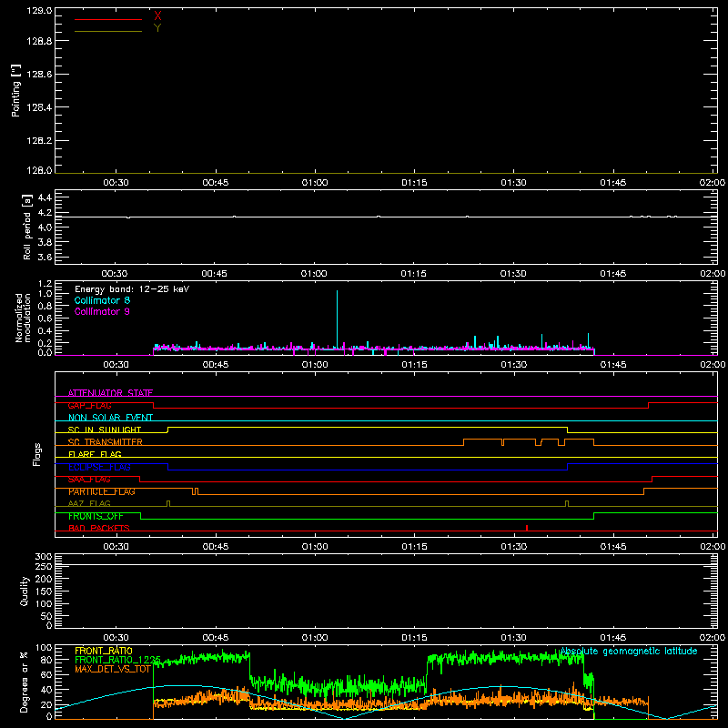Click the 150 tick label on Quality axis
Image resolution: width=728 pixels, height=728 pixels.
click(44, 591)
